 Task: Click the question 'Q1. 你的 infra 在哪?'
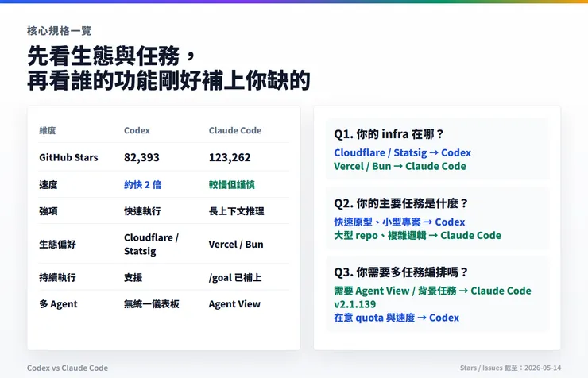click(389, 134)
